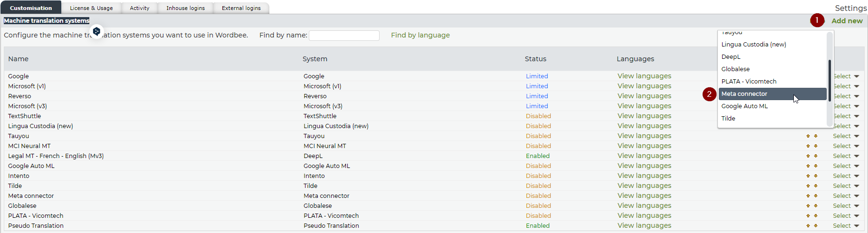Click down arrow in Intento row
Image resolution: width=868 pixels, height=233 pixels.
pyautogui.click(x=816, y=176)
